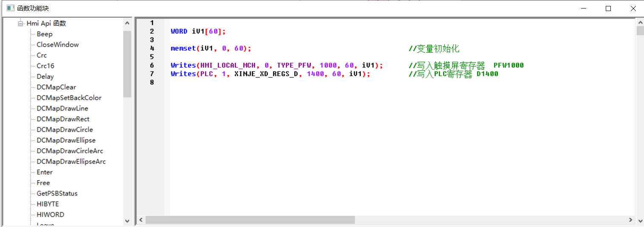
Task: Select the GetPSBStatus function
Action: pos(57,193)
